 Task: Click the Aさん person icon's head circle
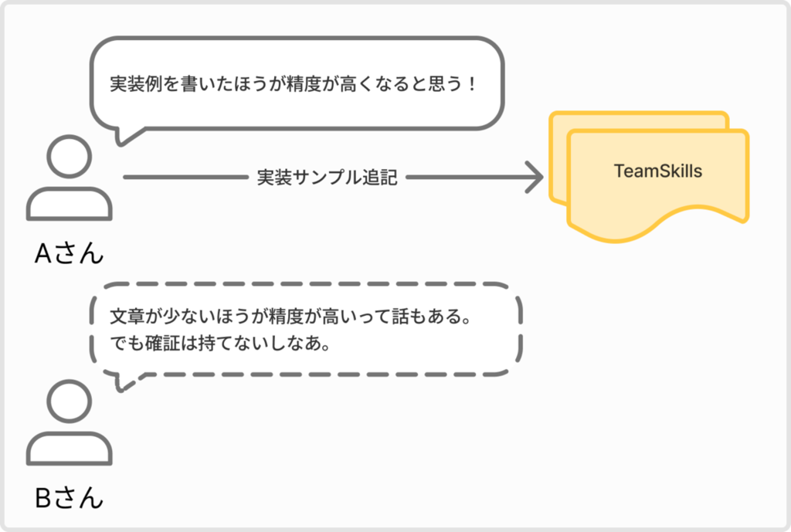69,156
